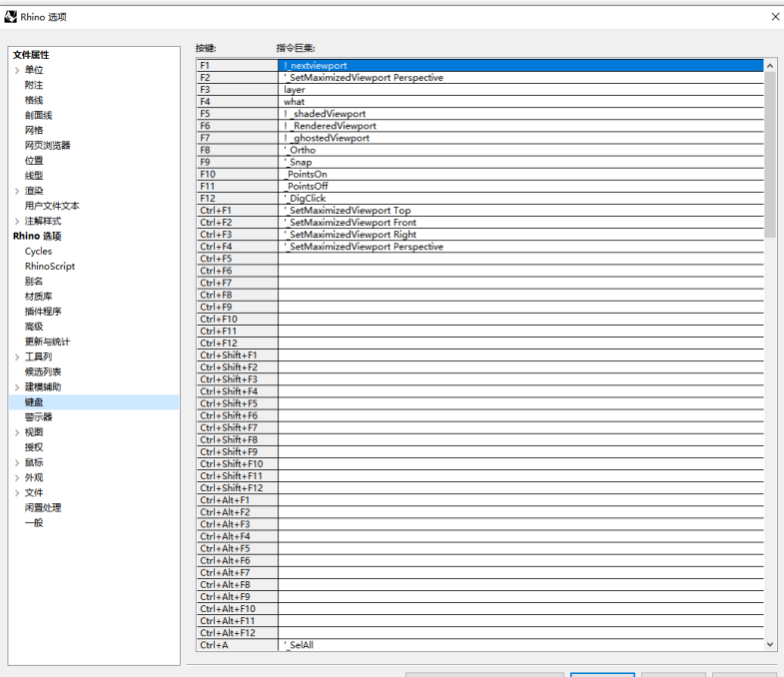Close the Rhino options dialog
The width and height of the screenshot is (784, 677).
pyautogui.click(x=775, y=17)
